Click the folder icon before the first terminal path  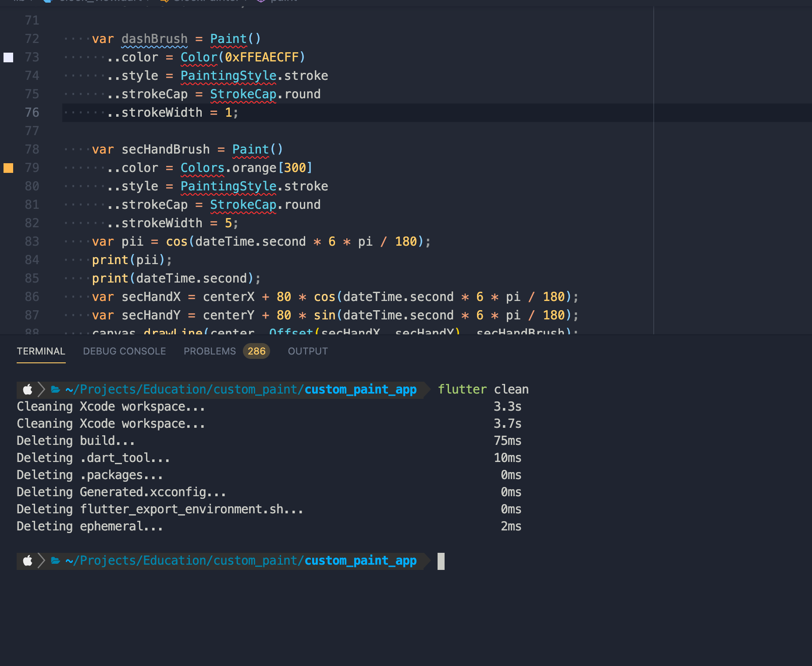click(x=54, y=389)
